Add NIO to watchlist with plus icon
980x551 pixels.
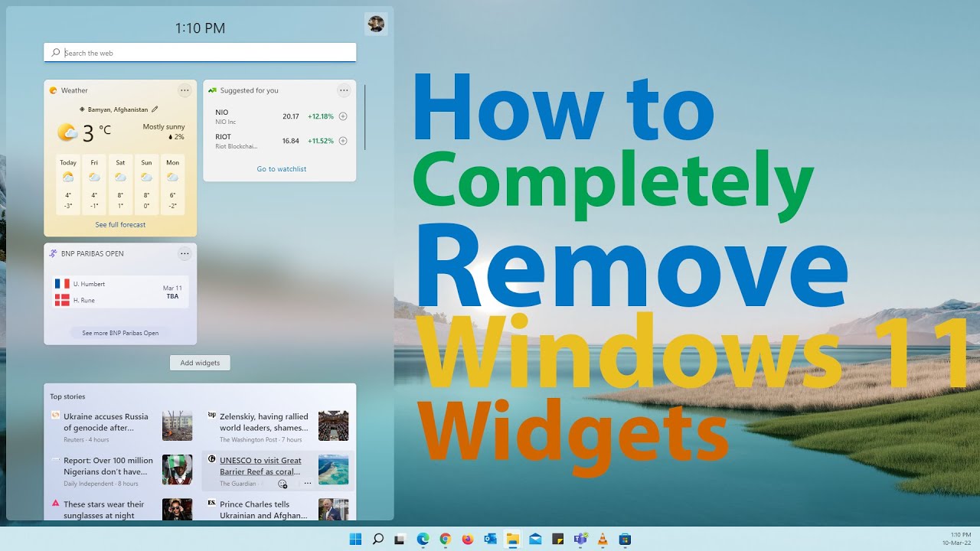343,116
